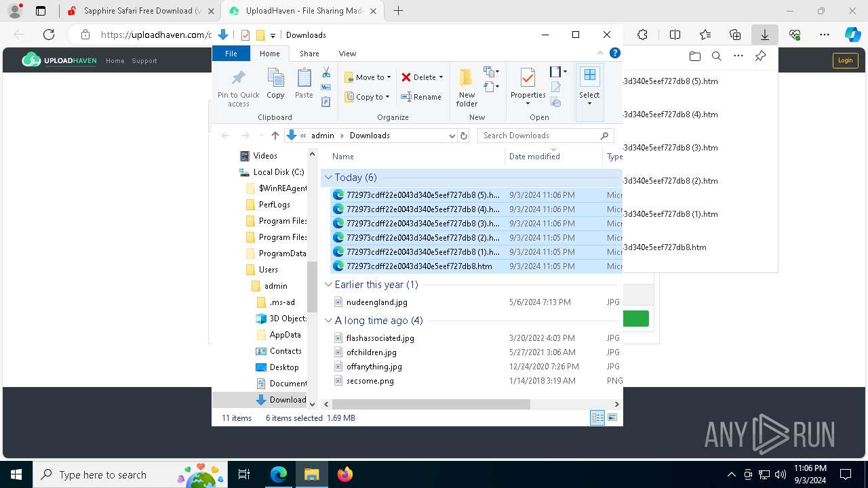Create a New folder
This screenshot has width=868, height=488.
click(467, 88)
